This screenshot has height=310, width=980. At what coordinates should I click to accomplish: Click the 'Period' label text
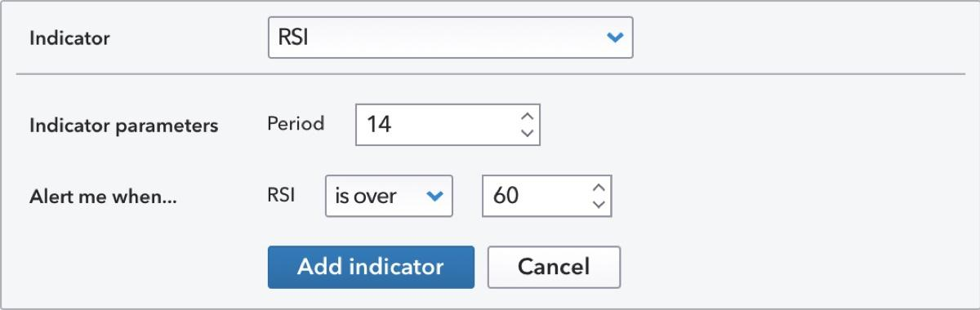coord(296,124)
